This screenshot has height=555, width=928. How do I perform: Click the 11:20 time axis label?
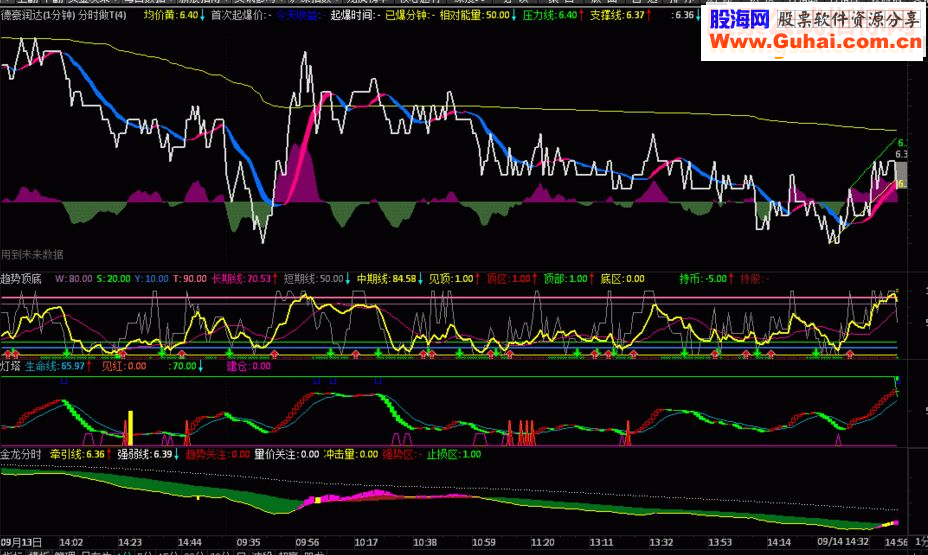coord(543,542)
